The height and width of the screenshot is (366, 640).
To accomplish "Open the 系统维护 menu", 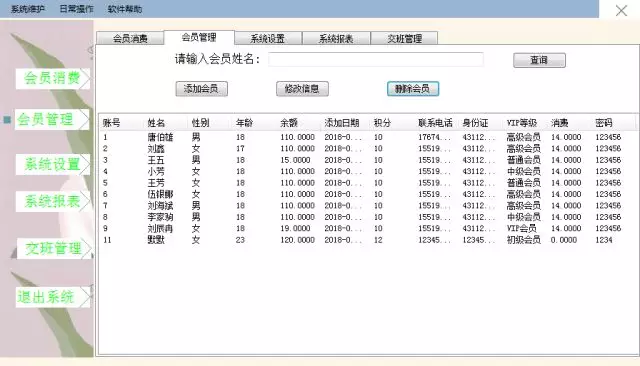I will point(28,9).
